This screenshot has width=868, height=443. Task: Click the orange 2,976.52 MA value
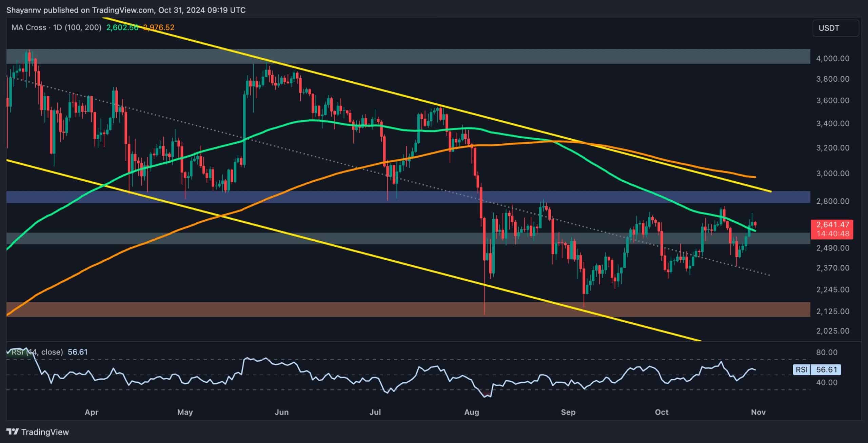tap(159, 27)
